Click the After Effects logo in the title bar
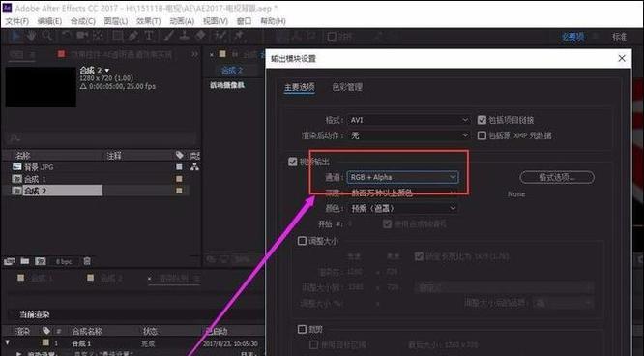Image resolution: width=644 pixels, height=356 pixels. coord(7,8)
